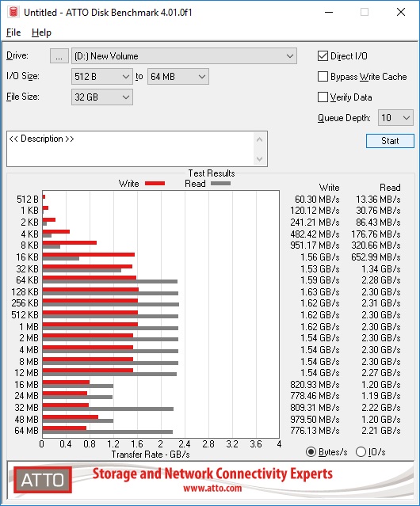Click the description box down scroll arrow

click(x=260, y=159)
